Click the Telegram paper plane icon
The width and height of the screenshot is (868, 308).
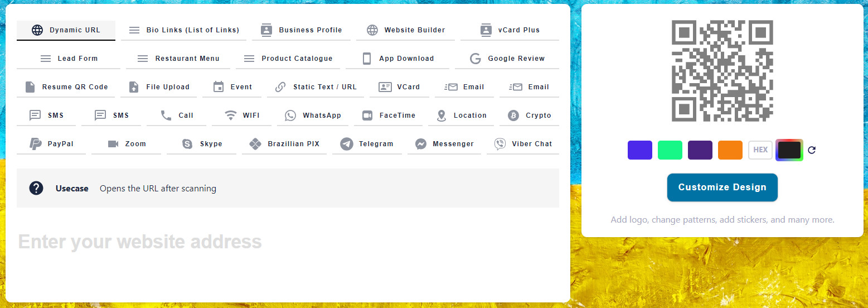click(347, 144)
